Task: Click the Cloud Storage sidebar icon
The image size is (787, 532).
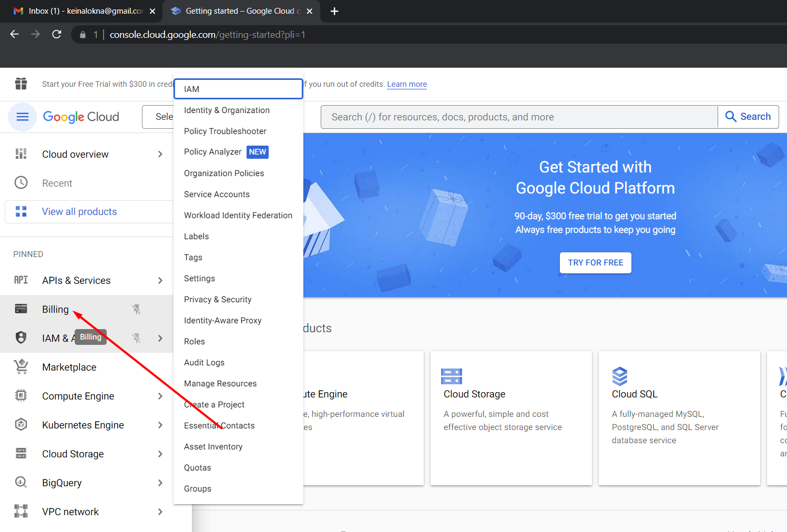Action: (21, 453)
